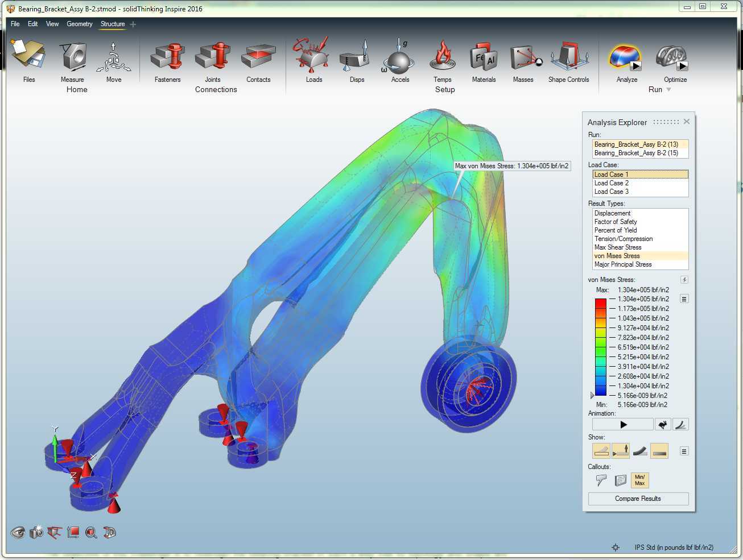This screenshot has height=560, width=743.
Task: Run the Analyze tool
Action: (x=625, y=58)
